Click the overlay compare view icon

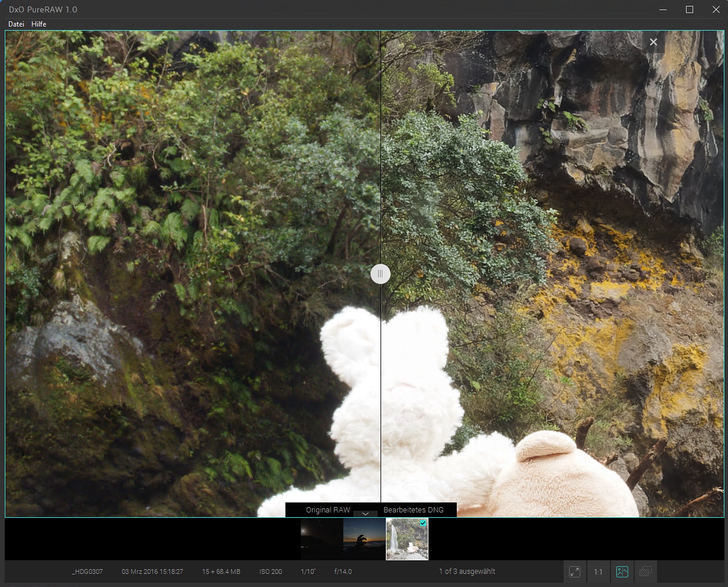pos(645,572)
